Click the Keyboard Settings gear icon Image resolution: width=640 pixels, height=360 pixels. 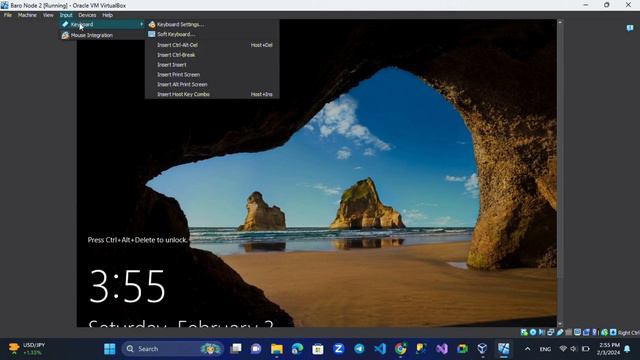(x=152, y=24)
